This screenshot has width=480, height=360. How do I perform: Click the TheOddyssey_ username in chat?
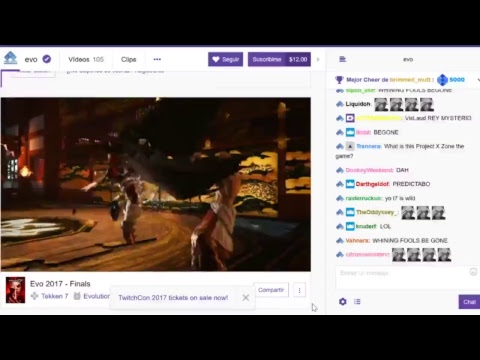[x=376, y=212]
